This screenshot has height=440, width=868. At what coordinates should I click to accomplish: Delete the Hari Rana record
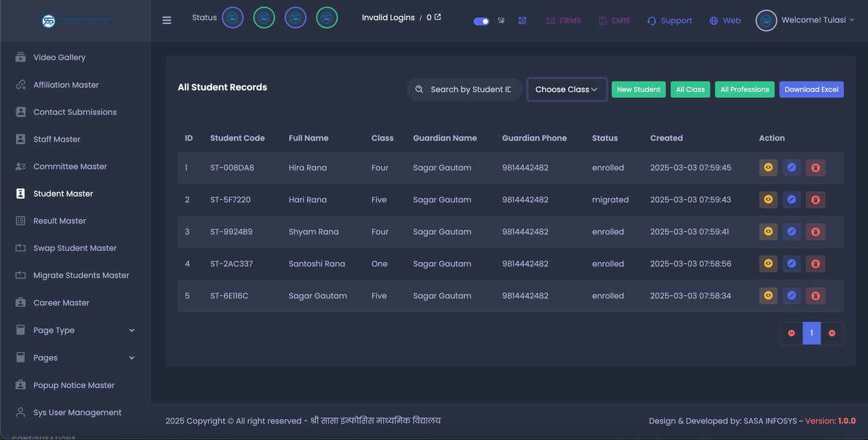tap(815, 200)
